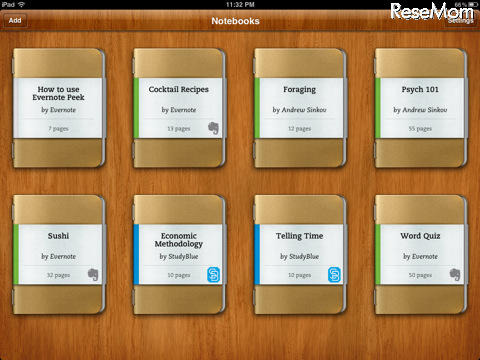Click the "7 pages" text

pos(58,128)
